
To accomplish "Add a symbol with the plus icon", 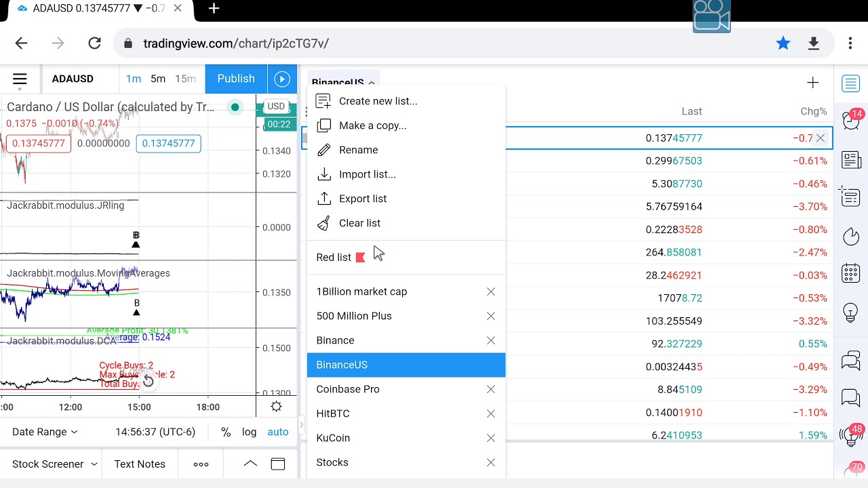I will 812,83.
